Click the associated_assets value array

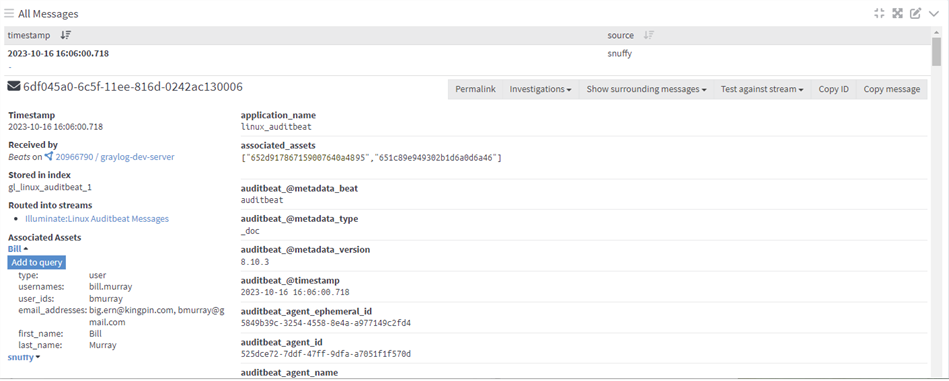[371, 158]
